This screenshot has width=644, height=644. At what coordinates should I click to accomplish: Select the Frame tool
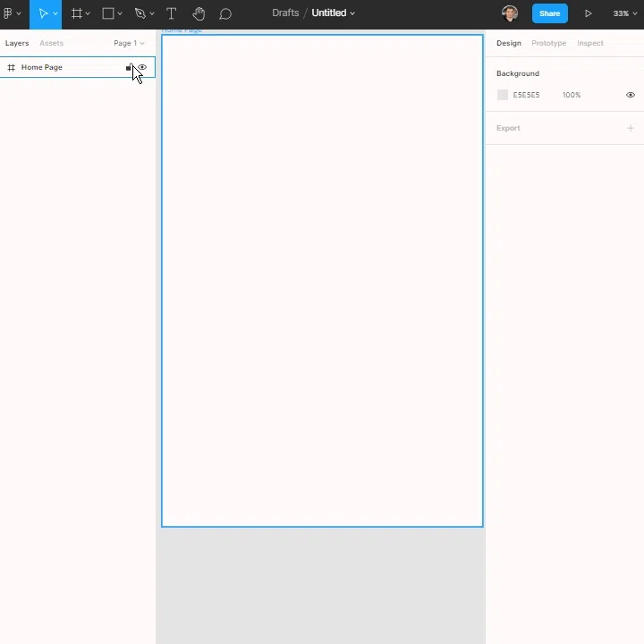77,13
